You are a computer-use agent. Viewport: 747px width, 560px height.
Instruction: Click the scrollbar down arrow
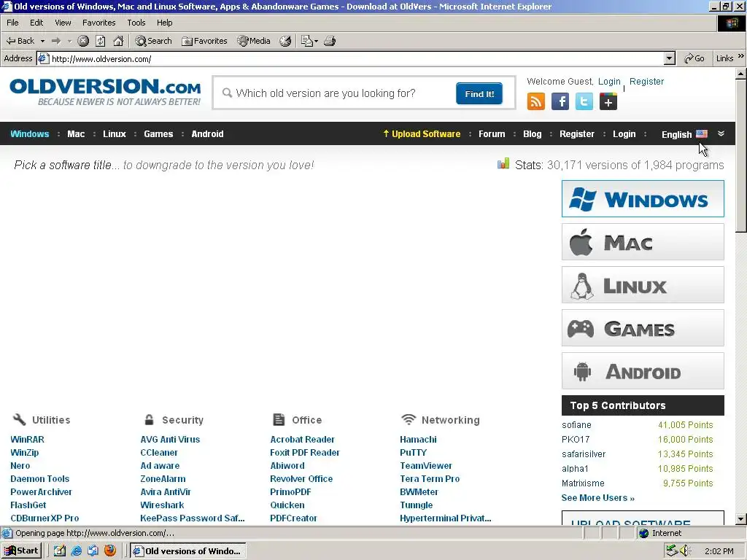point(741,519)
